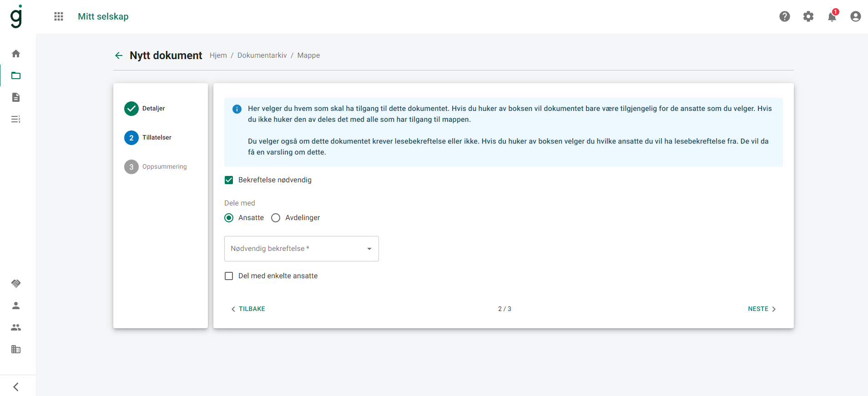Open single person sidebar icon

16,306
